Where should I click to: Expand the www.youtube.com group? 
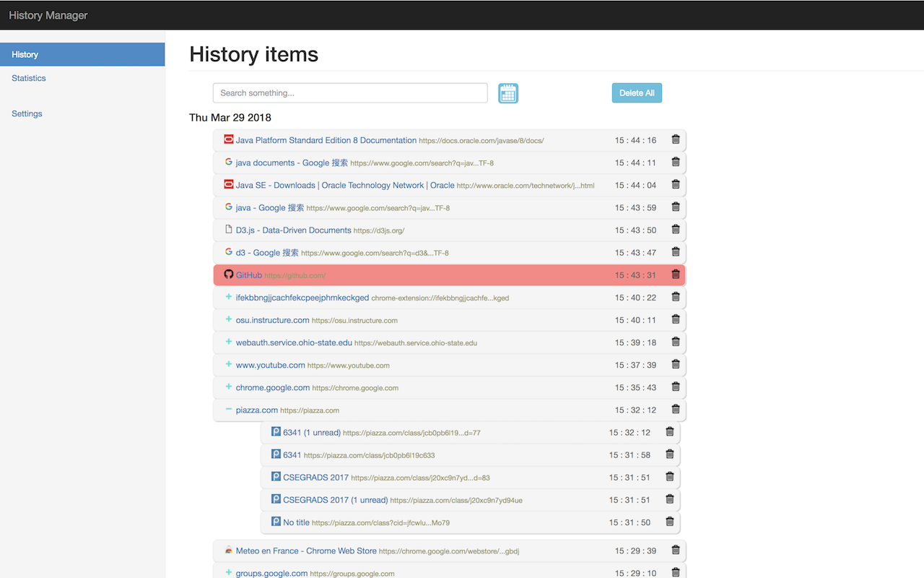[x=229, y=364]
